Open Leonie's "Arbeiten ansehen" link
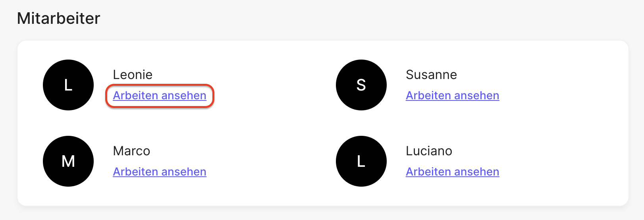Viewport: 644px width, 220px height. coord(160,96)
